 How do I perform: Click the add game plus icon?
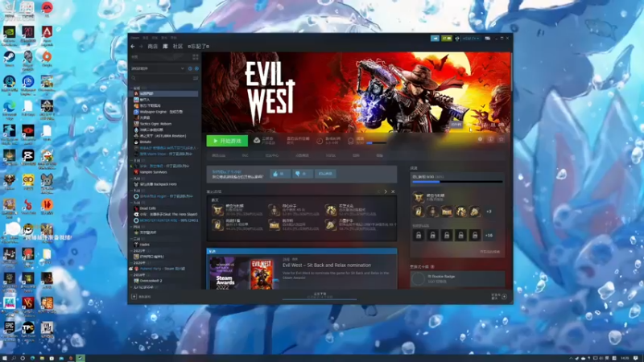[134, 296]
